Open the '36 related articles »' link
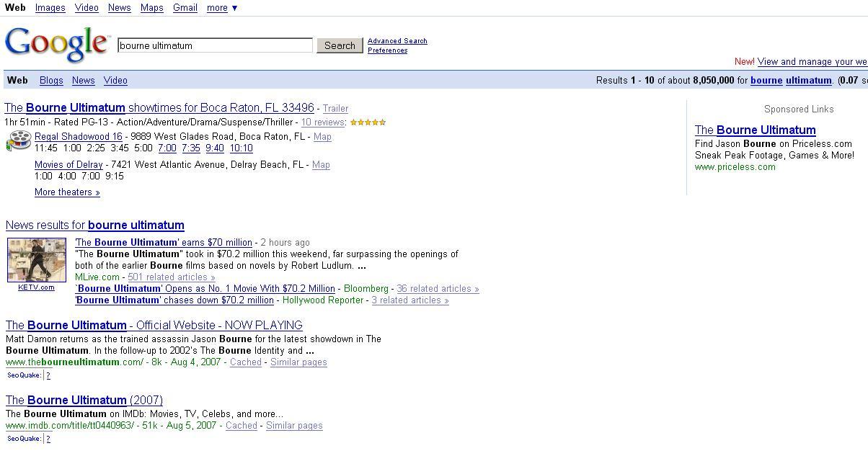 point(438,289)
